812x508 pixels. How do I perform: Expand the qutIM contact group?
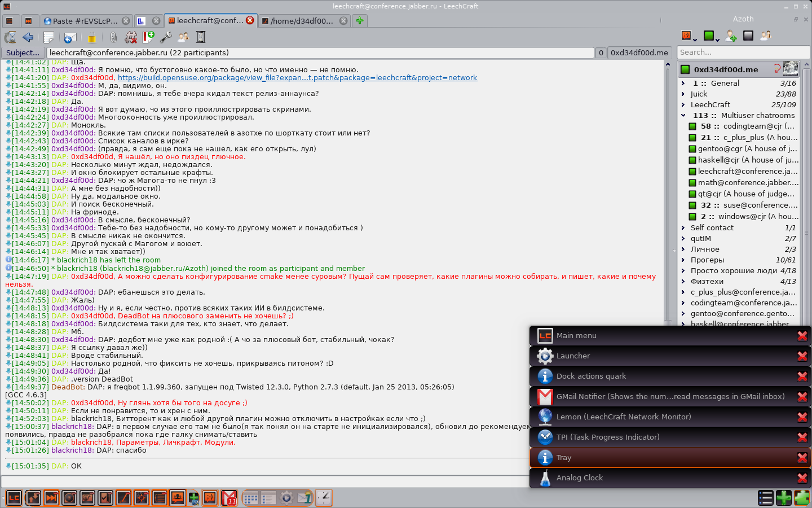(x=683, y=238)
